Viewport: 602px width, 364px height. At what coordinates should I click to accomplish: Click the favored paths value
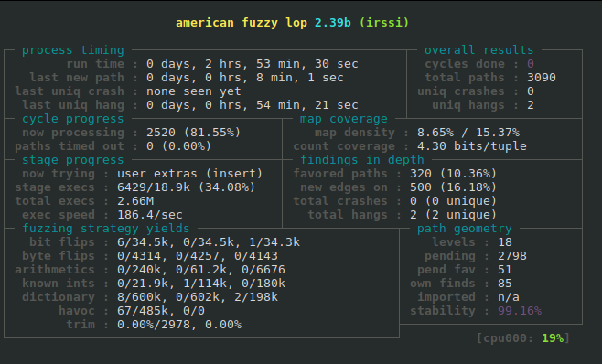coord(454,174)
